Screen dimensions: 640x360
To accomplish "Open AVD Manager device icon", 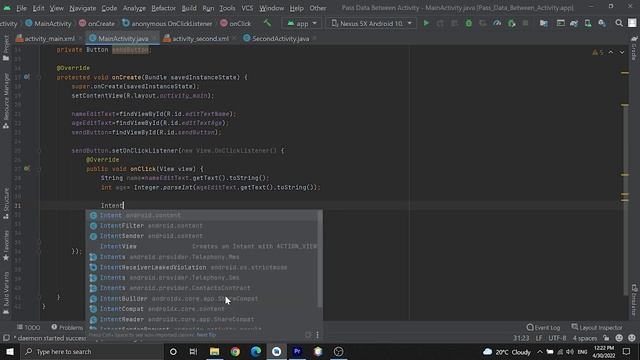I will pyautogui.click(x=588, y=23).
